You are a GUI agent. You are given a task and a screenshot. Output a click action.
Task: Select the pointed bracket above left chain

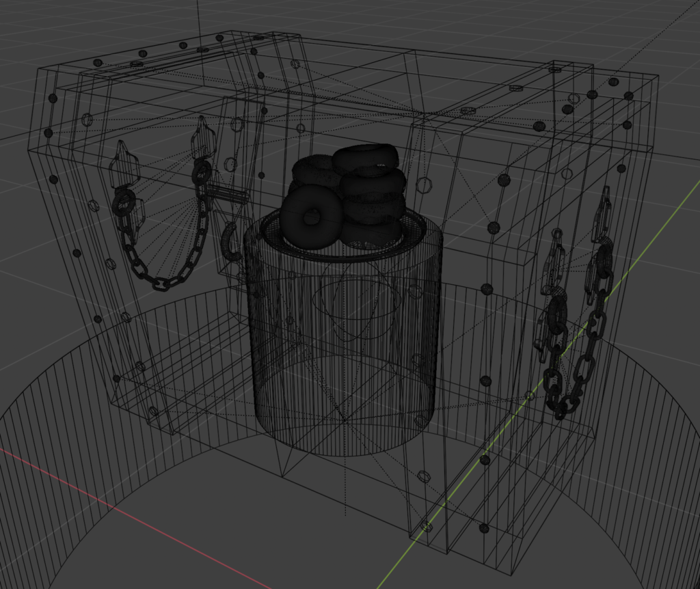coord(124,164)
